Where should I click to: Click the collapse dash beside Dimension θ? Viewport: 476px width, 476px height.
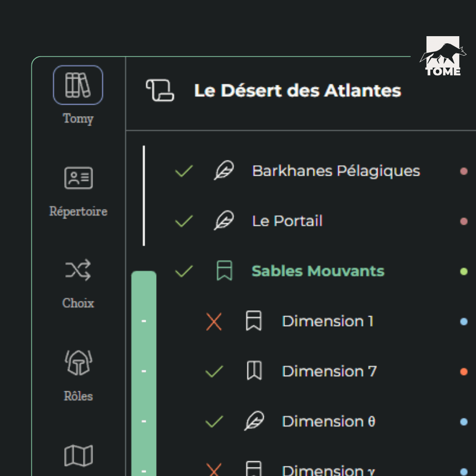[x=144, y=421]
